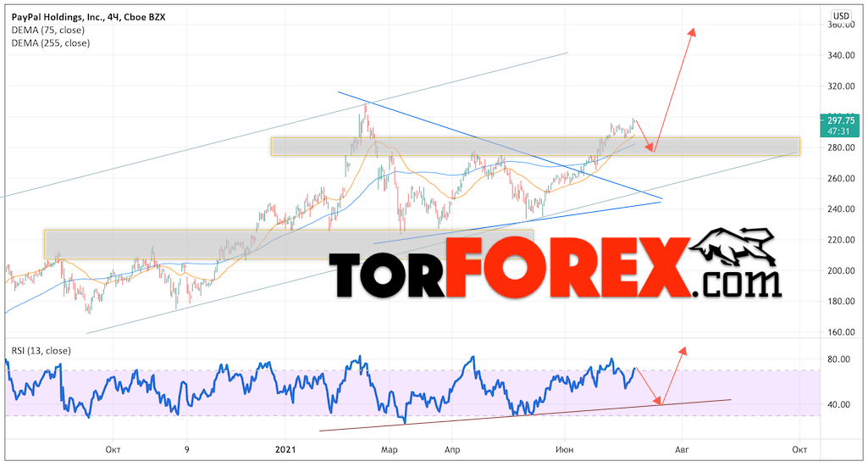This screenshot has width=868, height=467.
Task: Click the RSI 40.00 axis label
Action: 838,404
